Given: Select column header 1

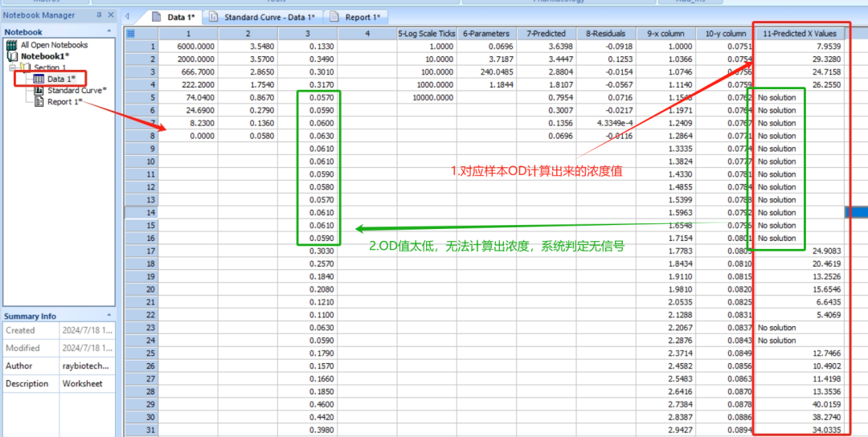Looking at the screenshot, I should [x=188, y=34].
